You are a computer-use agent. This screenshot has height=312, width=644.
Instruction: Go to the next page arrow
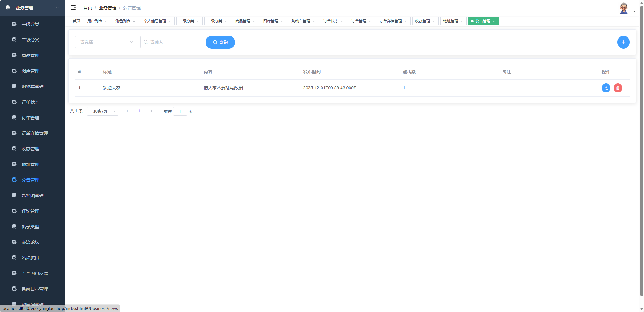pyautogui.click(x=151, y=111)
